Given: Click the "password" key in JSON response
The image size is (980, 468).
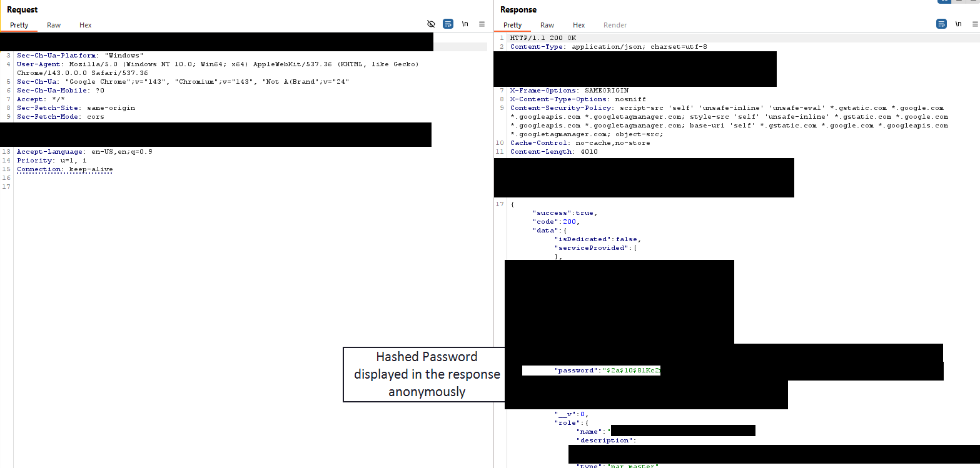Looking at the screenshot, I should [576, 371].
